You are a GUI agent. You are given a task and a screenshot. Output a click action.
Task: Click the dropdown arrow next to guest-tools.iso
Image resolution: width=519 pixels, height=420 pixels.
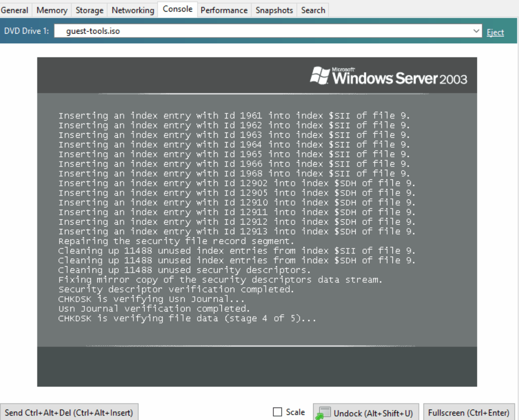pos(476,31)
